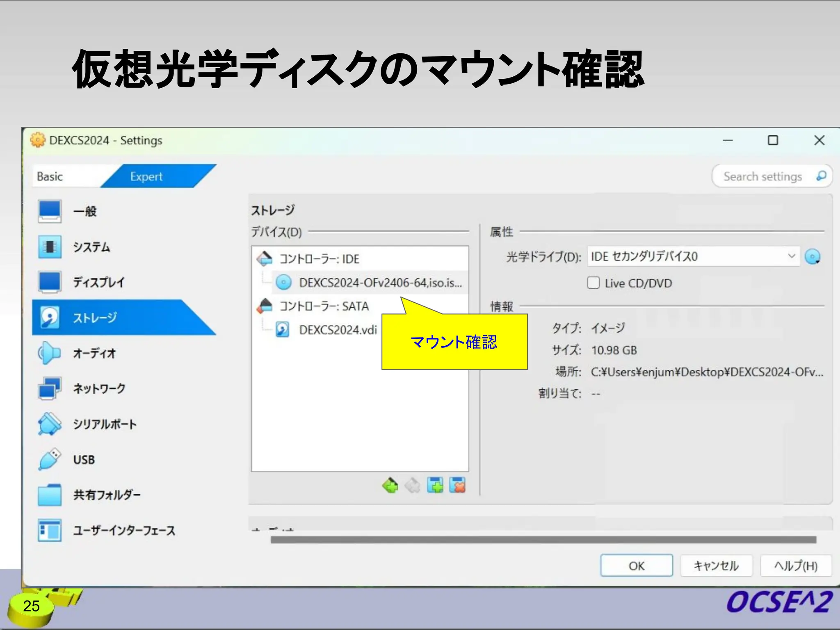This screenshot has height=630, width=840.
Task: Open the オーディオ settings category
Action: pyautogui.click(x=94, y=353)
